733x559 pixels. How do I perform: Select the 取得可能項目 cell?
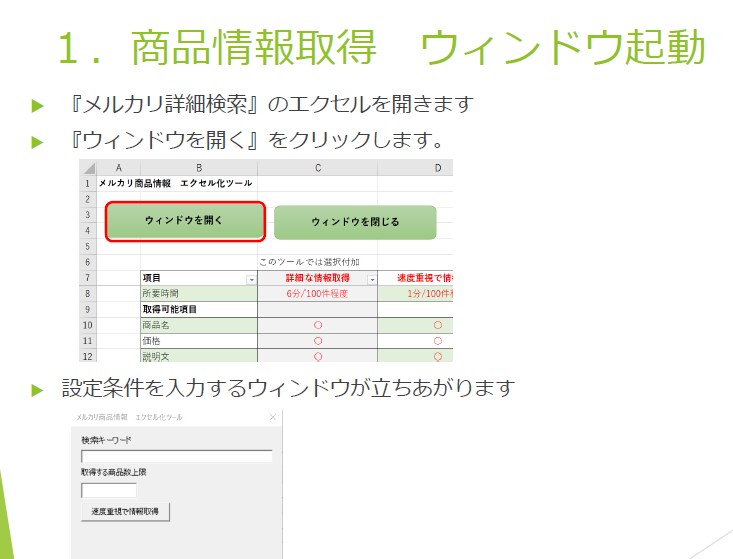199,309
